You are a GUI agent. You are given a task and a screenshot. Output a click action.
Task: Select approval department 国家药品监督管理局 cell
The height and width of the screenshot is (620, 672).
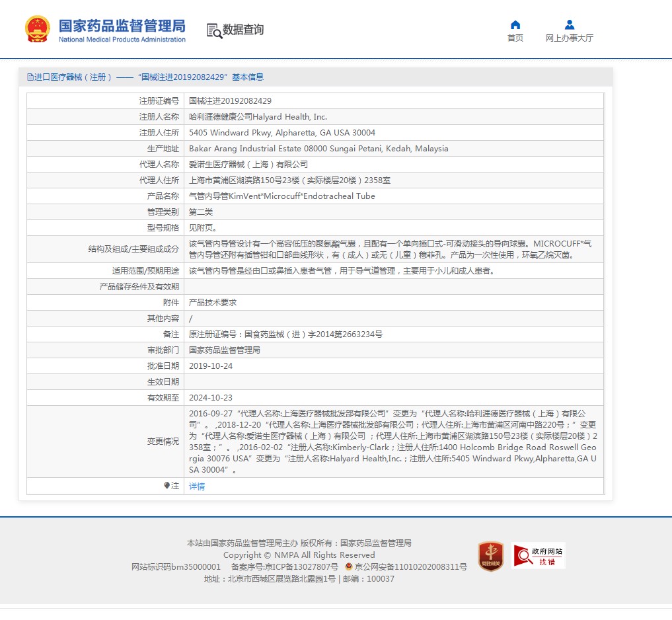point(394,350)
